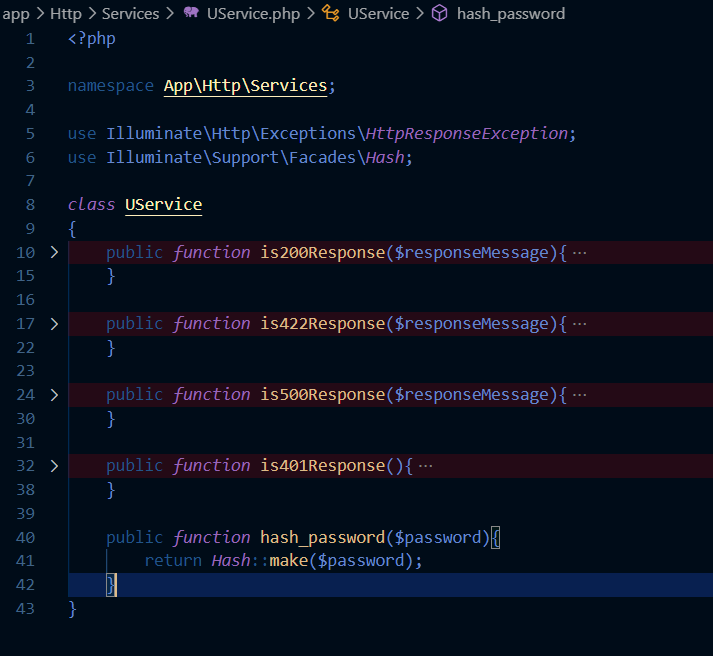The width and height of the screenshot is (713, 656).
Task: Click 'HttpResponseException' in the use statement
Action: pos(467,134)
